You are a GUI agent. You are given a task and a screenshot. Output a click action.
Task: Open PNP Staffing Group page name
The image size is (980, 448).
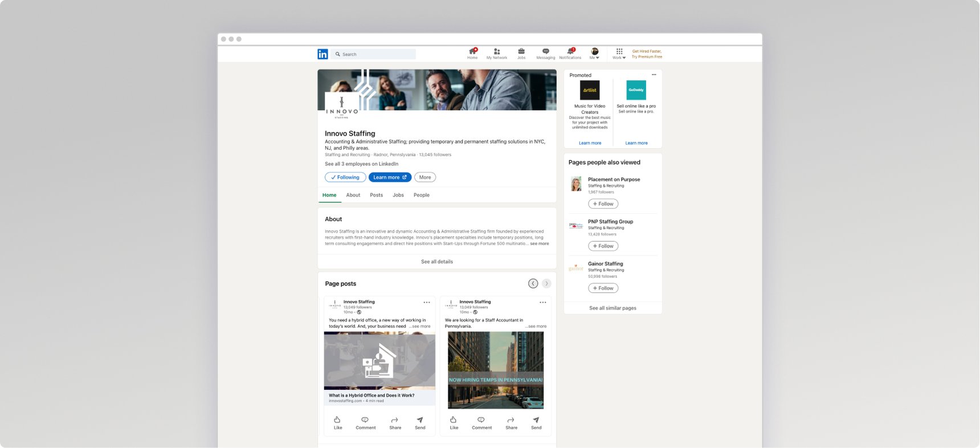coord(611,222)
